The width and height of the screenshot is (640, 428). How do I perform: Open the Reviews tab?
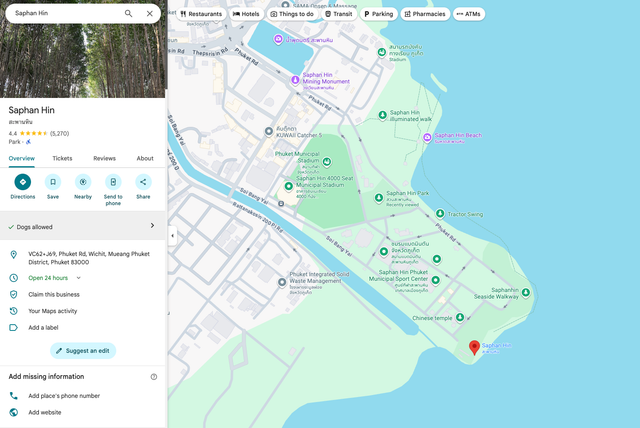click(x=104, y=158)
